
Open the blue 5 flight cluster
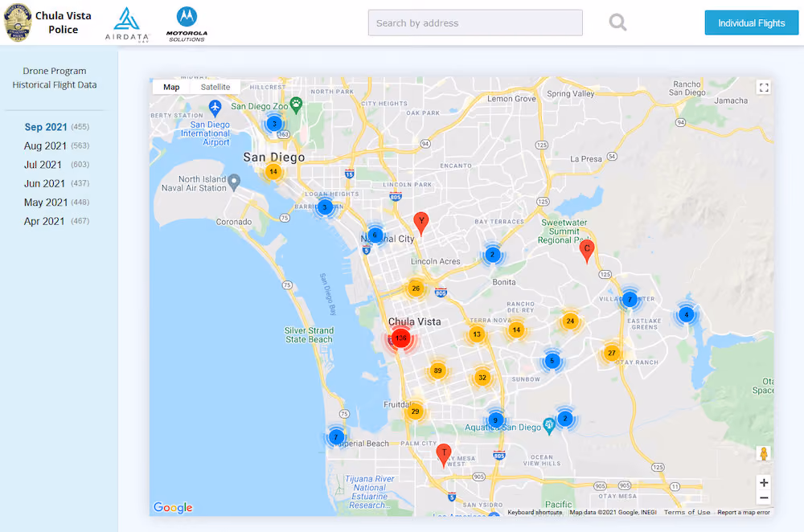pos(552,361)
